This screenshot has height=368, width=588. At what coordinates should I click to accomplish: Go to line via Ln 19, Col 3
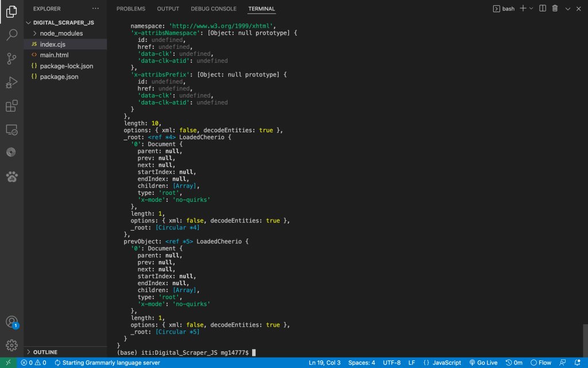pyautogui.click(x=324, y=363)
